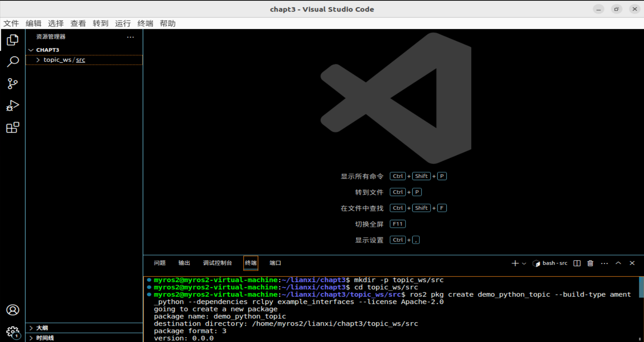Minimize the Visual Studio Code window
Image resolution: width=644 pixels, height=342 pixels.
pyautogui.click(x=598, y=10)
